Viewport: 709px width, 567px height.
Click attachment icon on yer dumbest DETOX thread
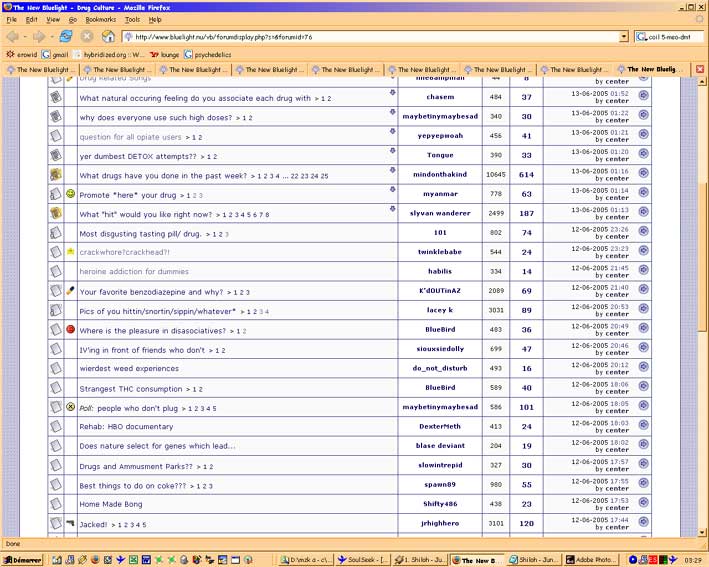click(x=392, y=150)
